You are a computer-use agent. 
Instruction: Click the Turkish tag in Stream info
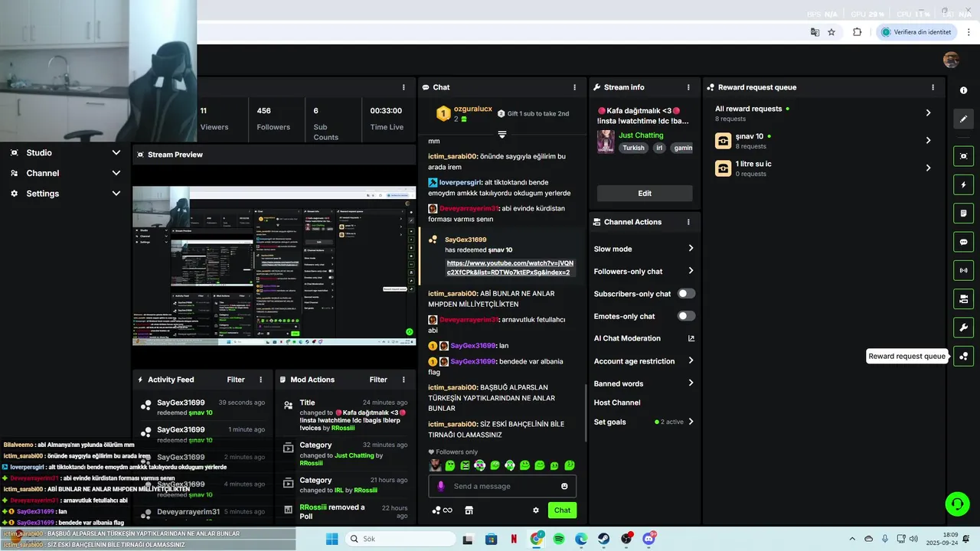tap(633, 148)
